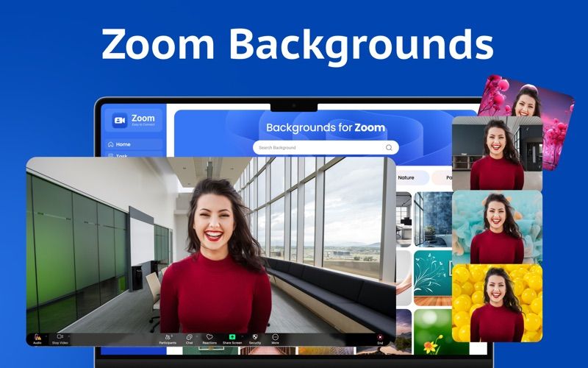
Task: Click the Zoom camera logo icon in sidebar
Action: coord(120,121)
